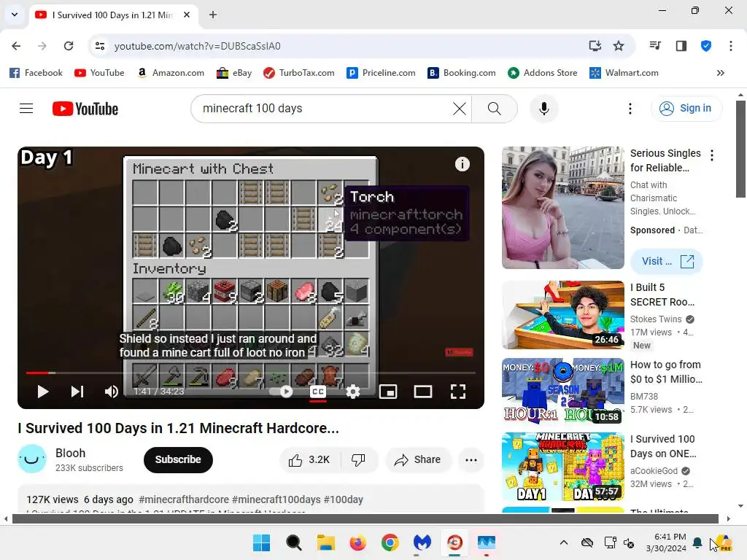The height and width of the screenshot is (560, 747).
Task: Close the 'I Survived 100 Days' tab
Action: click(x=187, y=15)
